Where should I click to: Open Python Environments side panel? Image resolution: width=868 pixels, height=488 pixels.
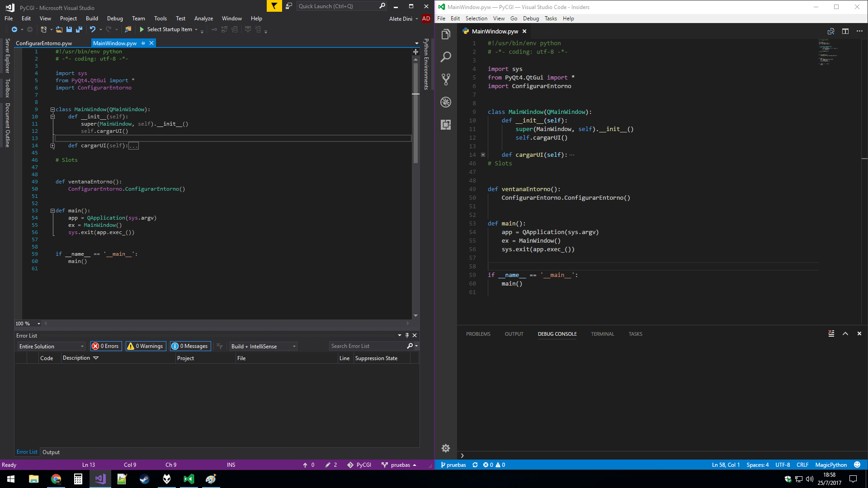[426, 64]
